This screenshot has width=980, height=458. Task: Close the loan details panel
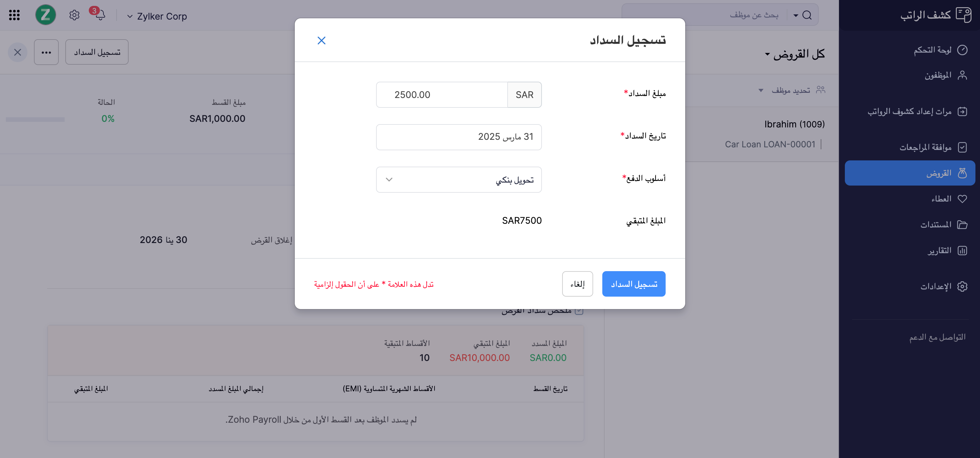18,52
